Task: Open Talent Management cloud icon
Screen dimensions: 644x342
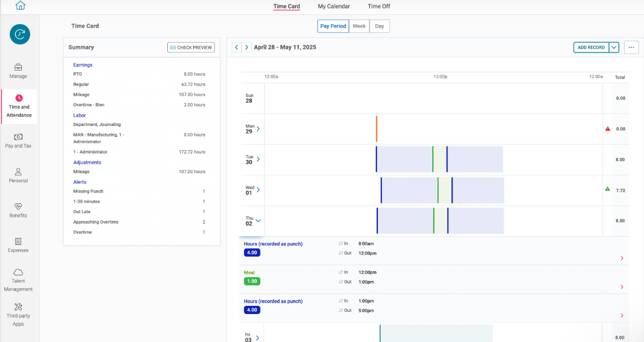Action: 18,272
